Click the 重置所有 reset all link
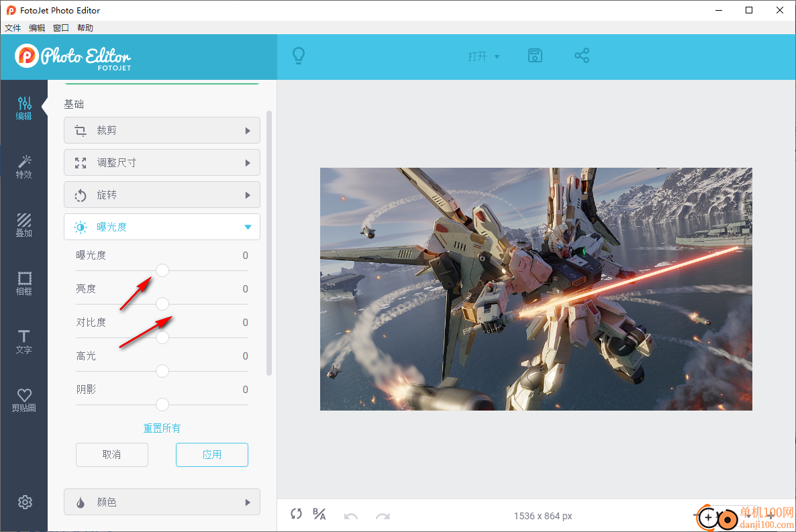Screen dimensions: 796x532 point(162,428)
